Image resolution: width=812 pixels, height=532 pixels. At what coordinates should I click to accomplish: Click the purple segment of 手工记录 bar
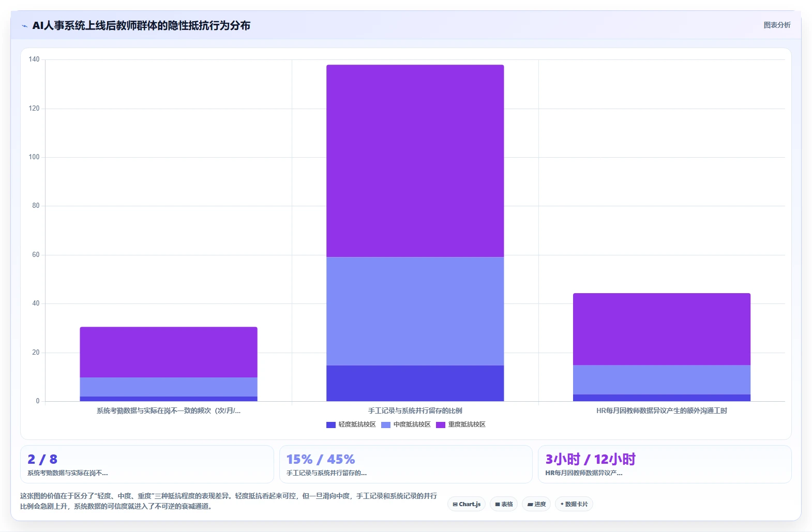pos(415,161)
